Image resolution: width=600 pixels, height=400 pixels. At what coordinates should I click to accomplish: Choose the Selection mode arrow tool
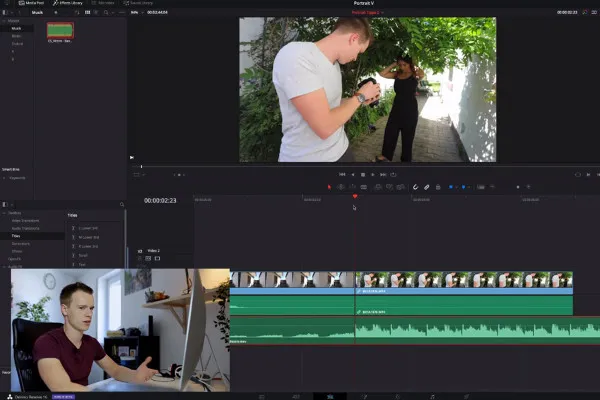(x=329, y=187)
